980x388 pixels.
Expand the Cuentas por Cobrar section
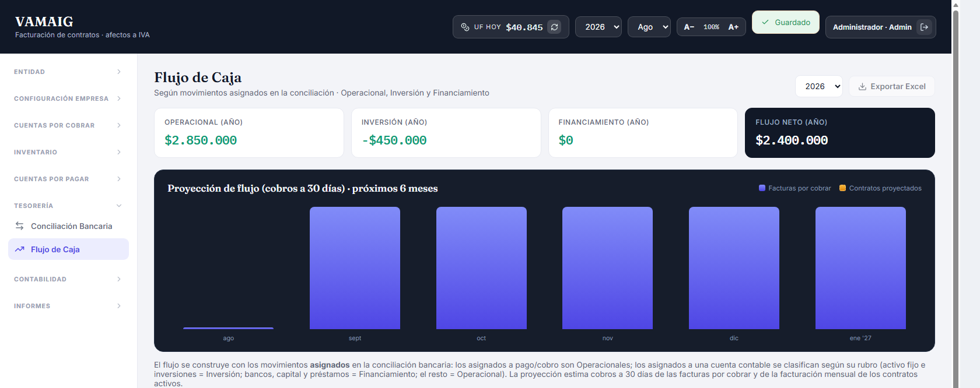pyautogui.click(x=68, y=125)
